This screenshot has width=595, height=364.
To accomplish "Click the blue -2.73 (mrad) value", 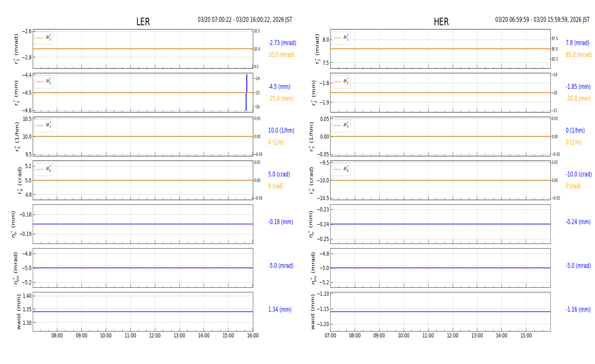I will pyautogui.click(x=282, y=43).
